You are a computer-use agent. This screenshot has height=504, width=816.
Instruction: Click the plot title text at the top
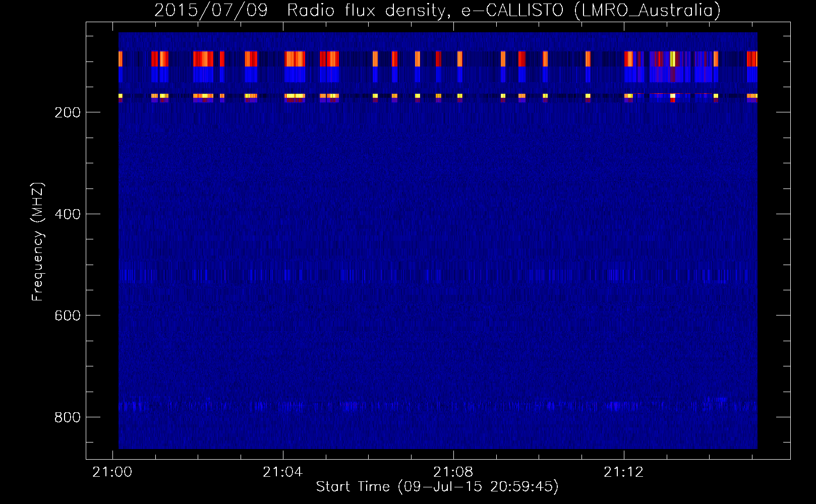(x=437, y=10)
